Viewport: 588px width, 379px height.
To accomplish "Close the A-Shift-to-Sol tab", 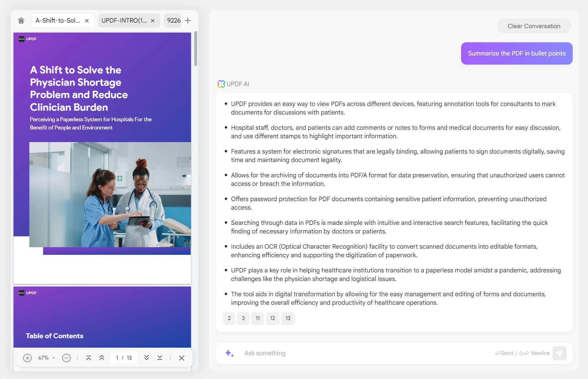I will click(x=87, y=21).
